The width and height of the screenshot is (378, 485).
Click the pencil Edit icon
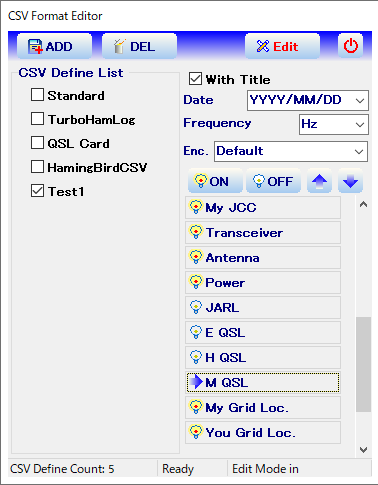(x=263, y=46)
